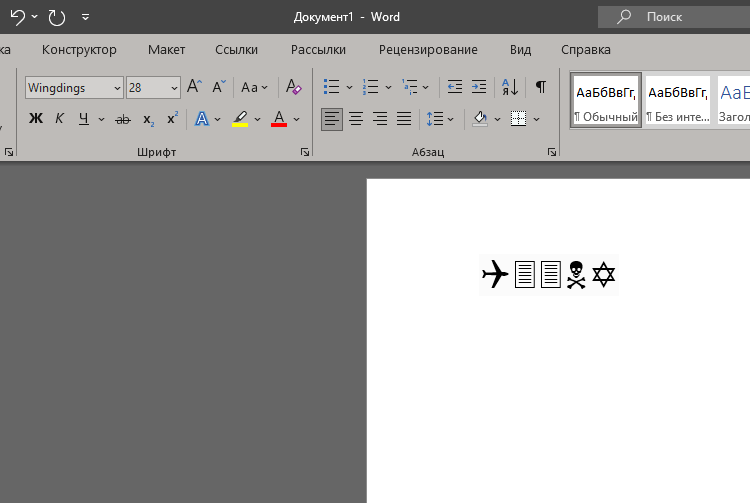Clear all formatting with eraser icon
This screenshot has width=750, height=503.
pyautogui.click(x=293, y=87)
